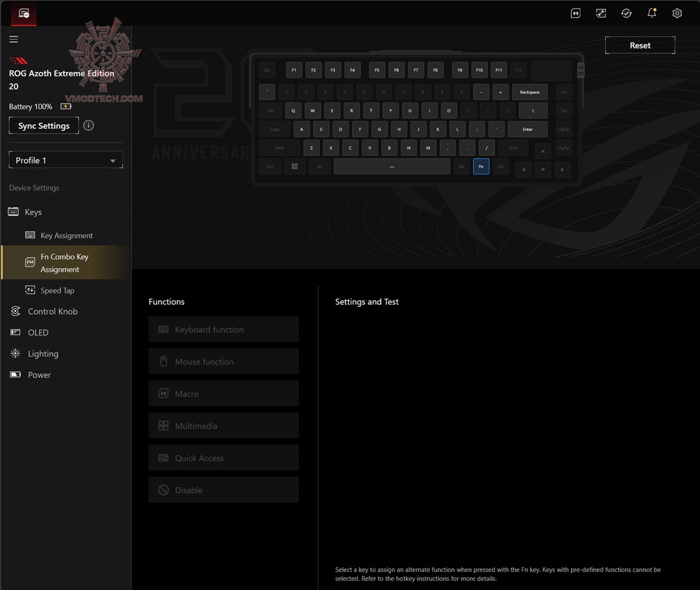Image resolution: width=700 pixels, height=590 pixels.
Task: Open Lighting settings
Action: [43, 354]
